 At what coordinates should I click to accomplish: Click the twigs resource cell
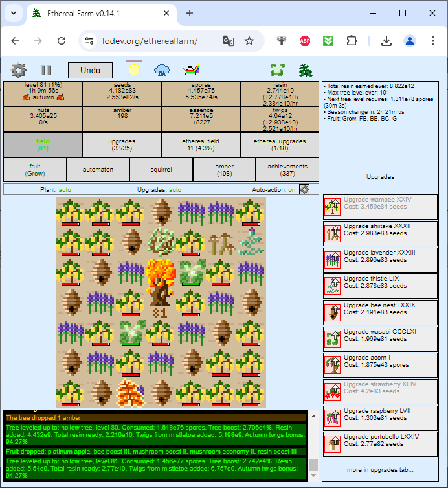point(280,119)
